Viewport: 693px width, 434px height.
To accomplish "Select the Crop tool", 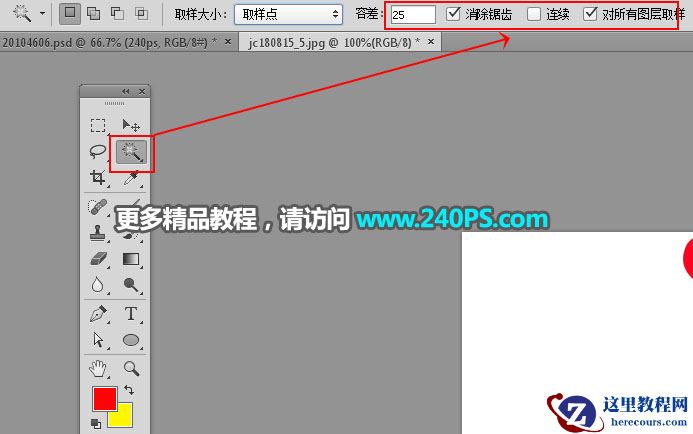I will point(98,178).
